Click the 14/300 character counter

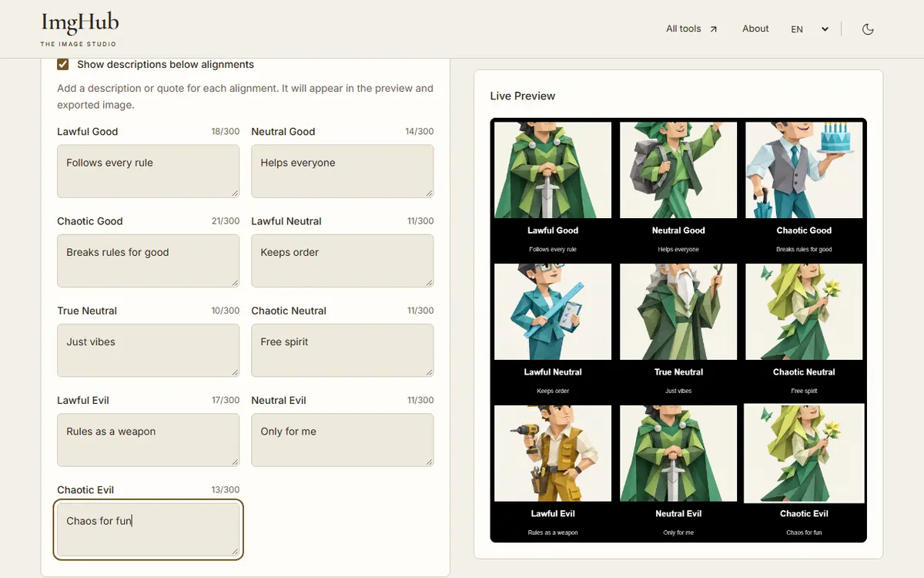[420, 132]
